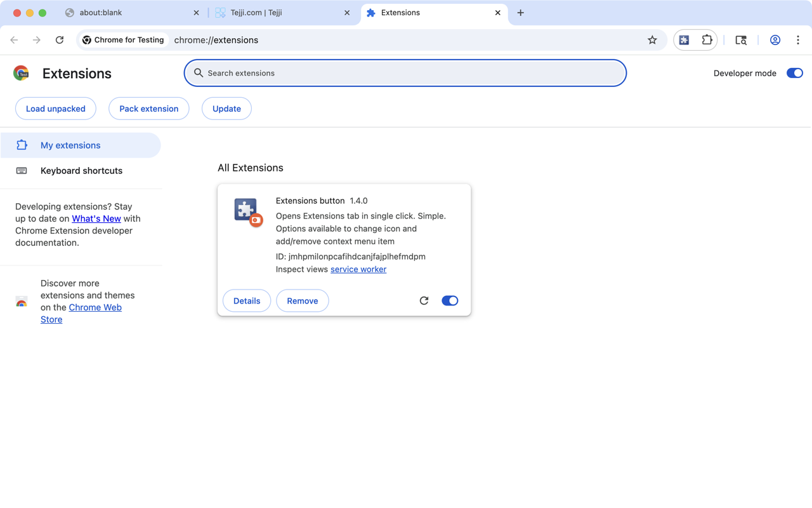Viewport: 812px width, 508px height.
Task: Click the Extensions logo next to page title
Action: point(20,72)
